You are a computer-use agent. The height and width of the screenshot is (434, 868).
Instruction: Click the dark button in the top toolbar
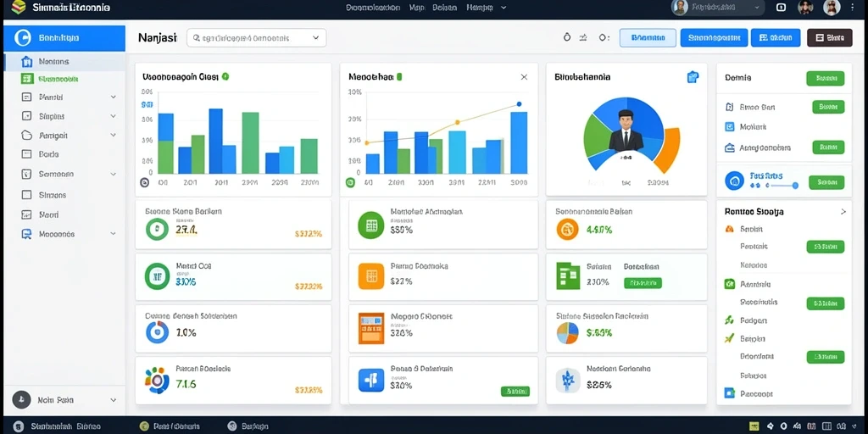829,37
